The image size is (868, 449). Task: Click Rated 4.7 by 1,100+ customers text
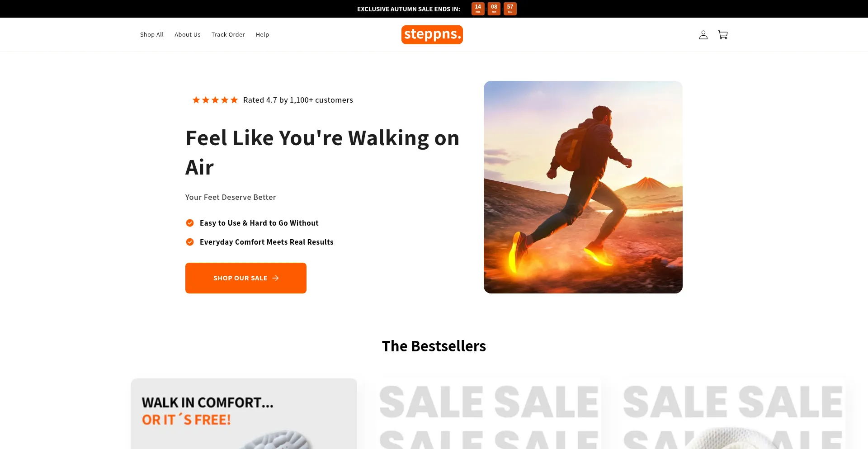pos(298,100)
